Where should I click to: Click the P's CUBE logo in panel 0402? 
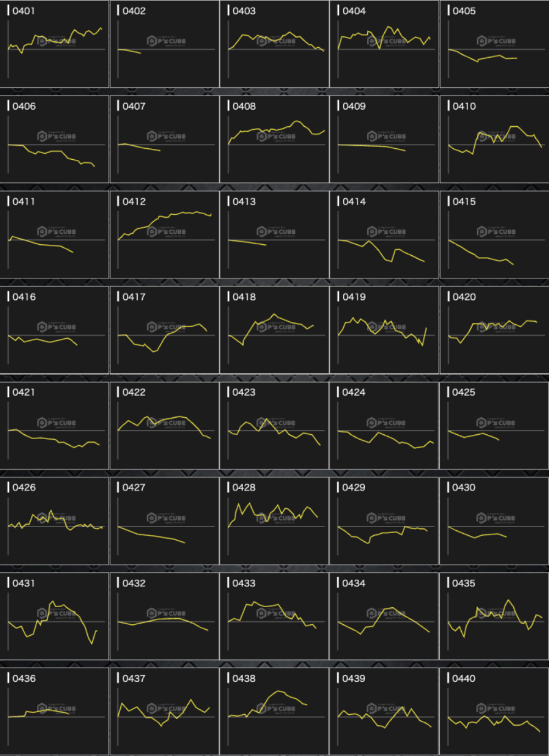coord(166,41)
